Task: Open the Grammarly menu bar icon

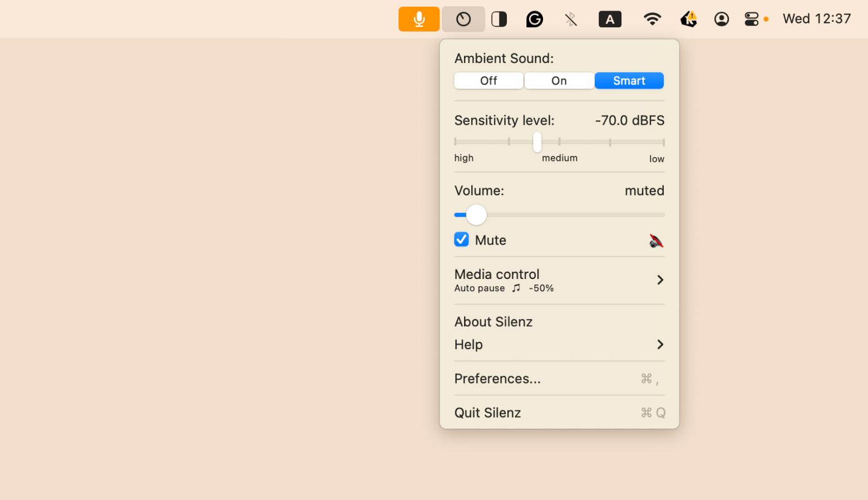Action: (x=534, y=19)
